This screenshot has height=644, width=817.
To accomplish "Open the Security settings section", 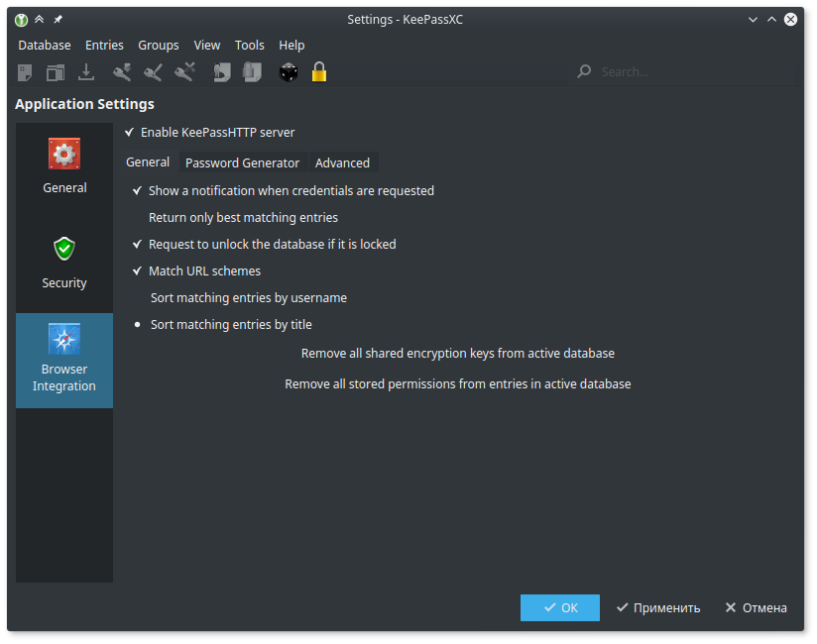I will (64, 263).
